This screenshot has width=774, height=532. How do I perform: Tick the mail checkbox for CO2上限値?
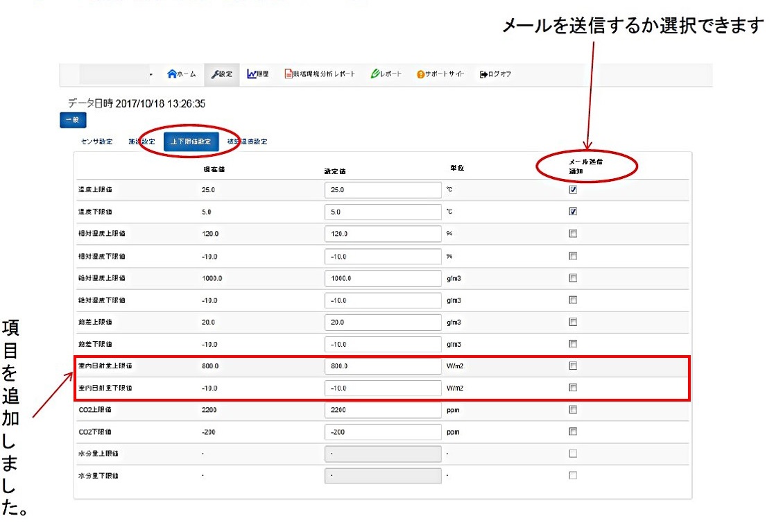pos(573,409)
